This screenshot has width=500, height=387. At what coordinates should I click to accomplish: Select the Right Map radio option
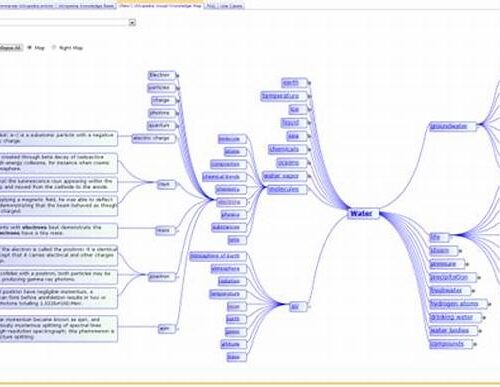click(54, 48)
